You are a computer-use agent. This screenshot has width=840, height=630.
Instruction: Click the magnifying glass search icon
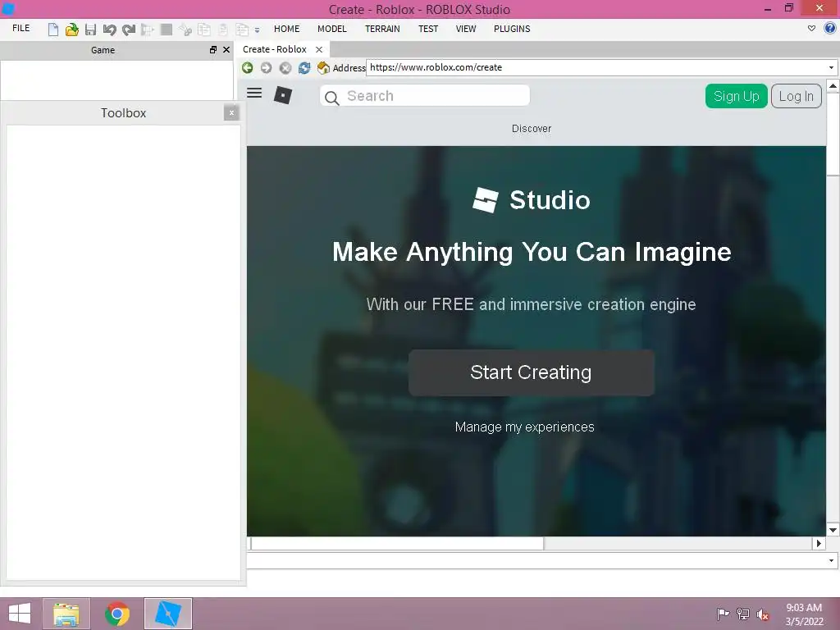332,98
